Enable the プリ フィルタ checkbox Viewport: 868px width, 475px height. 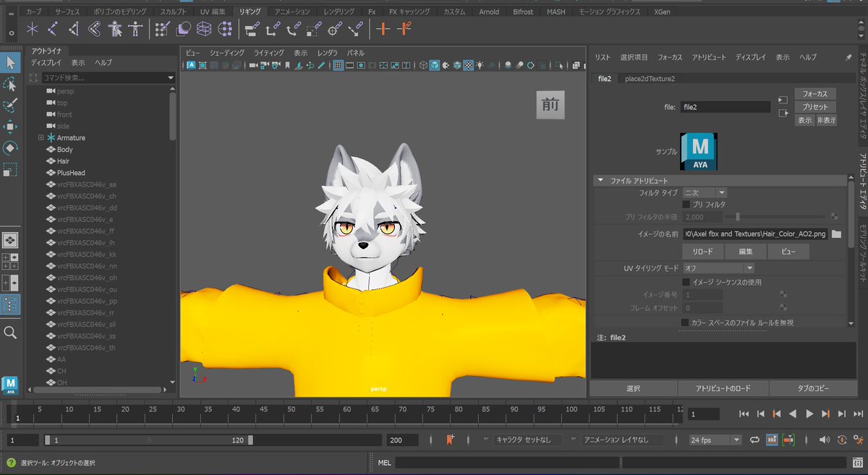(686, 205)
